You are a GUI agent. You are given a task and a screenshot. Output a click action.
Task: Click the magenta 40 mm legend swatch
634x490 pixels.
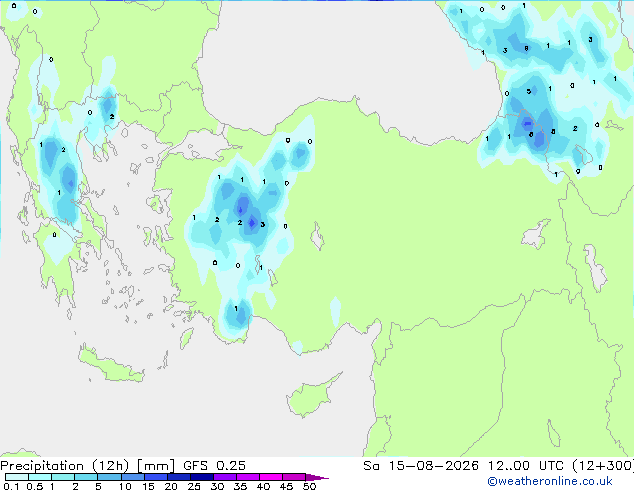[x=271, y=477]
